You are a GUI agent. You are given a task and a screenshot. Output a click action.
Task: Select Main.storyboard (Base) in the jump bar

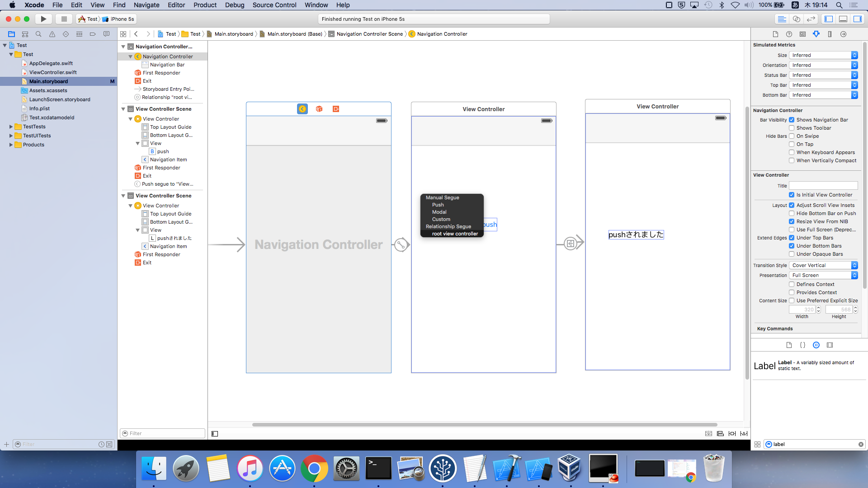point(294,34)
